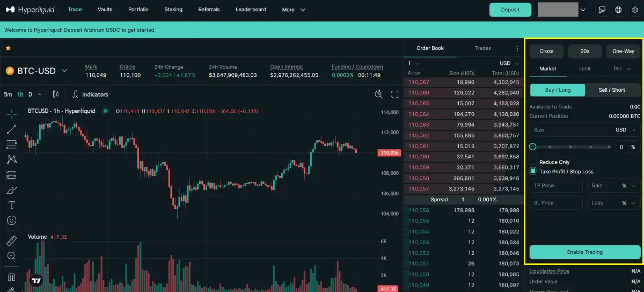Open the One-Way position mode button
644x292 pixels.
(624, 52)
